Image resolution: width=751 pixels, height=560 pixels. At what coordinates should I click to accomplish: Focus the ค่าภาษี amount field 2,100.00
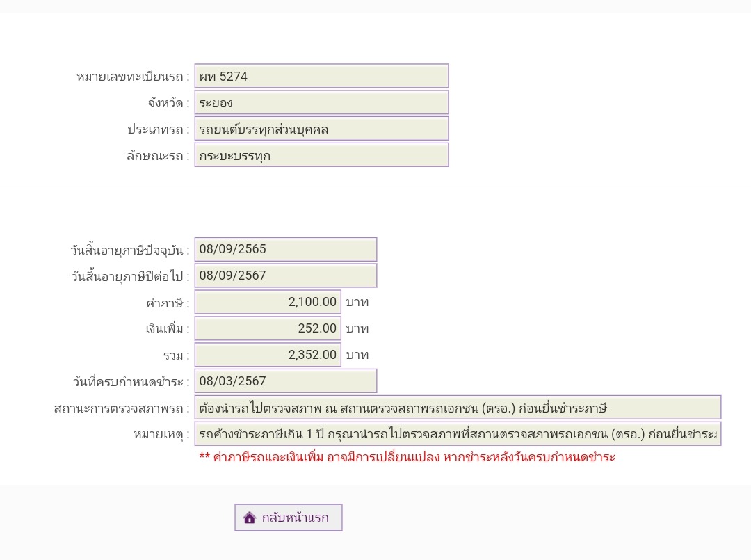[x=268, y=302]
